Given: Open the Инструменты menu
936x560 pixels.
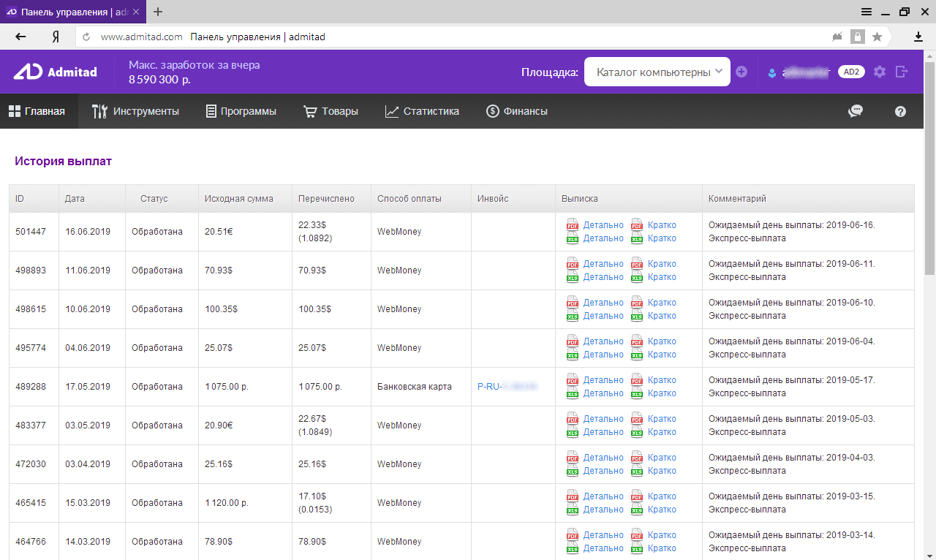Looking at the screenshot, I should 135,111.
